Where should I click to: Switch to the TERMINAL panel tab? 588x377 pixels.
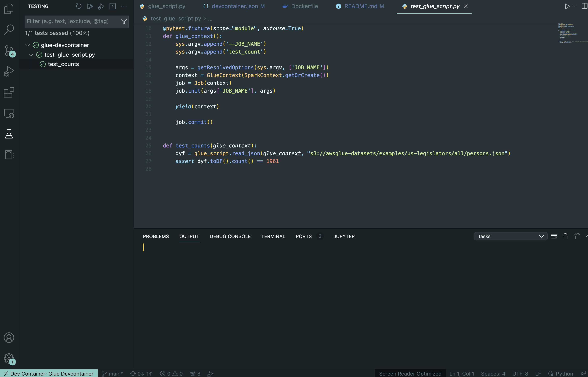coord(273,236)
